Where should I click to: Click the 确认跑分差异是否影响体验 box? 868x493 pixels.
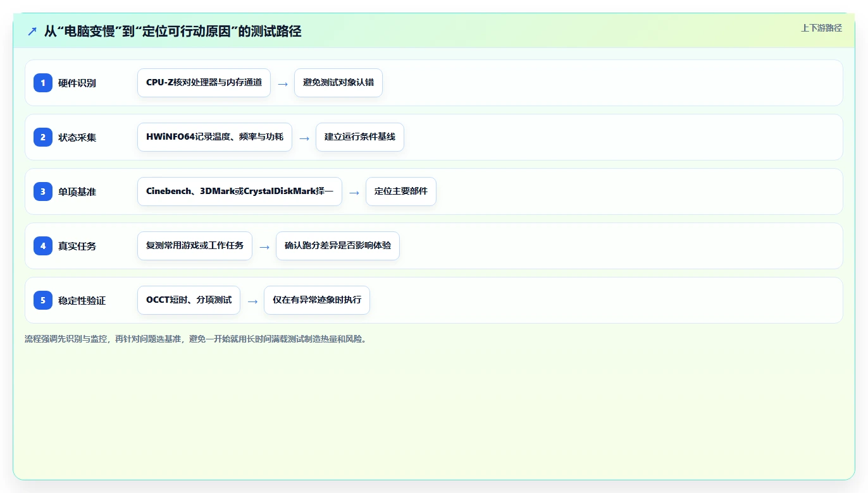(338, 246)
